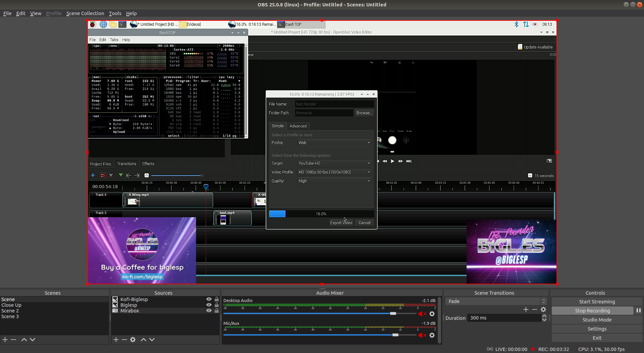644x353 pixels.
Task: Toggle visibility of the Kofi-Biglesp source
Action: pos(209,299)
